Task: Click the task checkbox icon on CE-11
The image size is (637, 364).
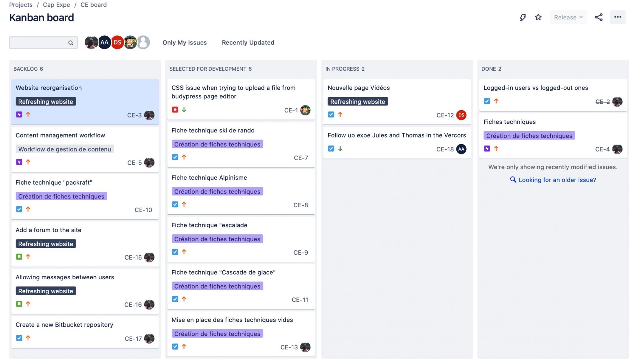Action: pos(175,299)
